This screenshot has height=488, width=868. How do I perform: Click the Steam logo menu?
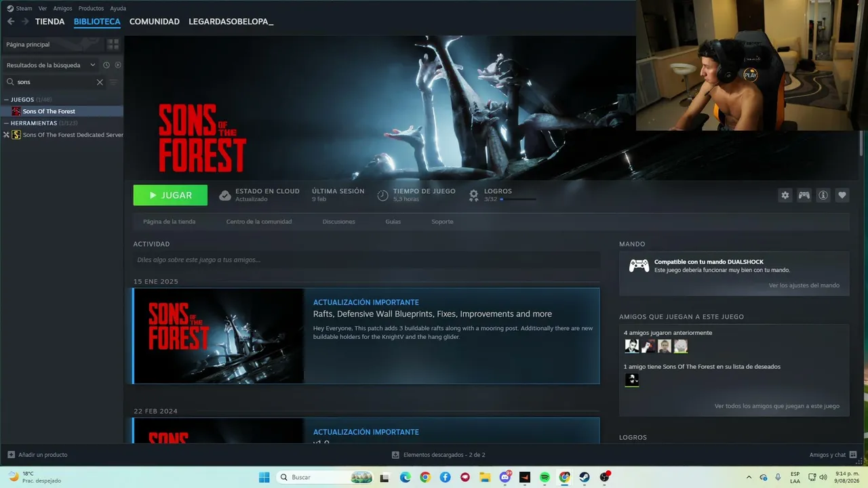point(19,8)
